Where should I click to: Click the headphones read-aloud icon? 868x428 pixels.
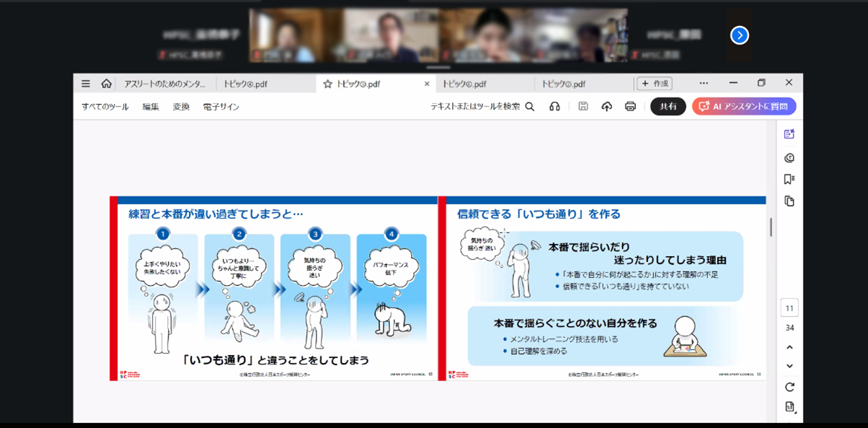click(554, 107)
